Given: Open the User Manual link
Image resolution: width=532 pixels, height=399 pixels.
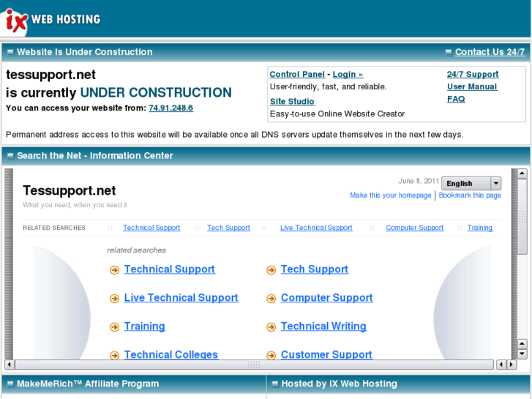Looking at the screenshot, I should [472, 86].
